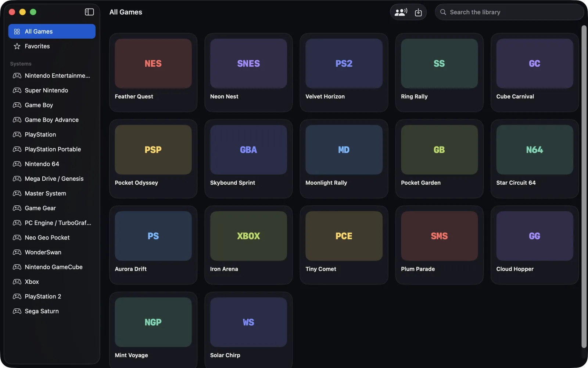Viewport: 588px width, 368px height.
Task: Open Skybound Sprint GBA cover
Action: coord(248,150)
